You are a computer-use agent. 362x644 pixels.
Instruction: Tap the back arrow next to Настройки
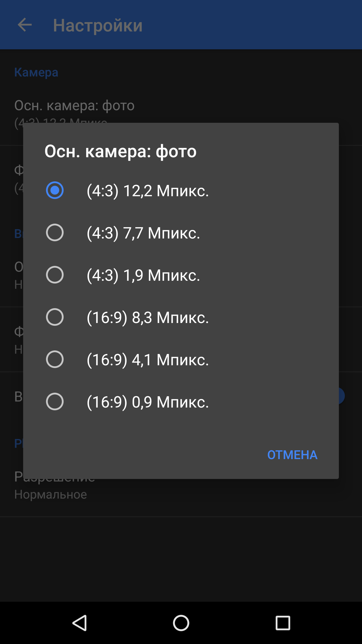[25, 25]
